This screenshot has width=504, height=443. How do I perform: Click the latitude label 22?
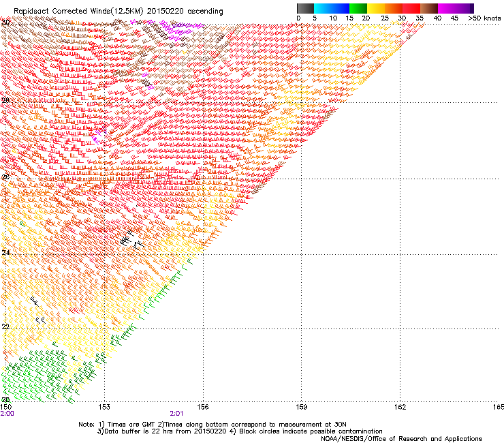5,327
